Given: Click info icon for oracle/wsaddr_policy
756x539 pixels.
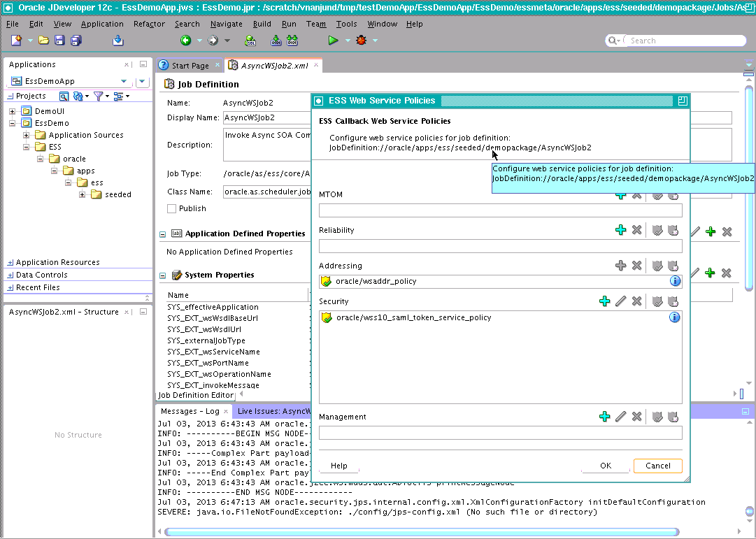Looking at the screenshot, I should click(x=675, y=281).
